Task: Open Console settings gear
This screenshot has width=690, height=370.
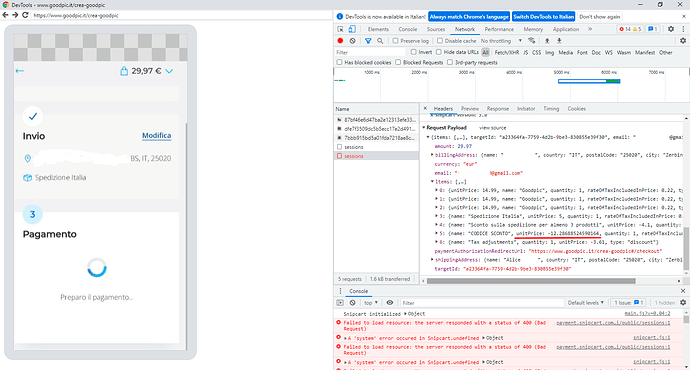Action: [683, 303]
